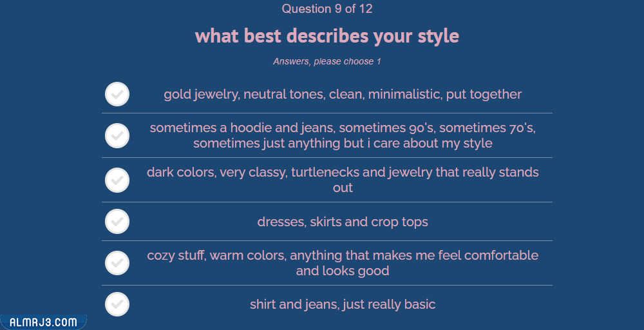The height and width of the screenshot is (330, 644).
Task: Pick the 'sometimes a hoodie and jeans' answer text
Action: click(343, 135)
